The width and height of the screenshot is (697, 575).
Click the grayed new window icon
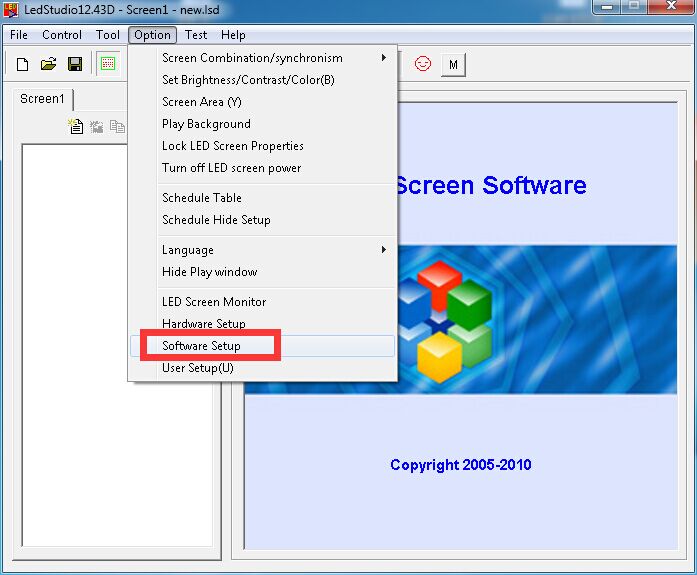click(96, 127)
